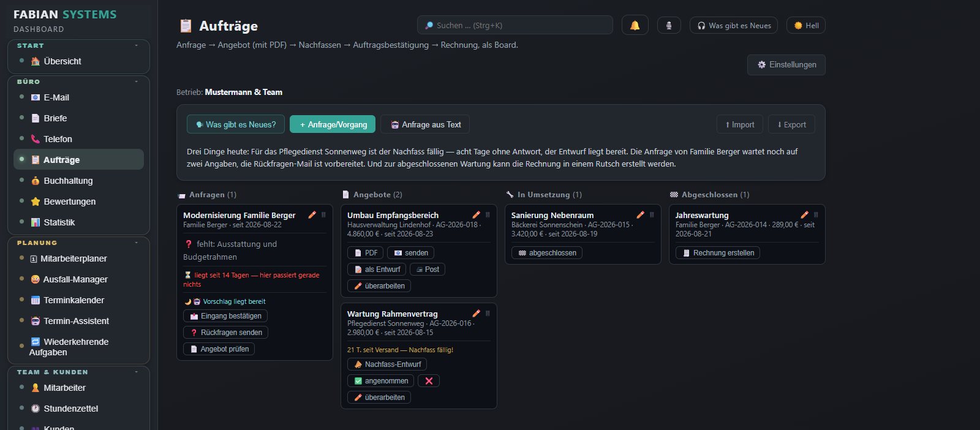The height and width of the screenshot is (430, 980).
Task: Click pencil icon on Sanierung Nebenraum card
Action: [x=641, y=215]
